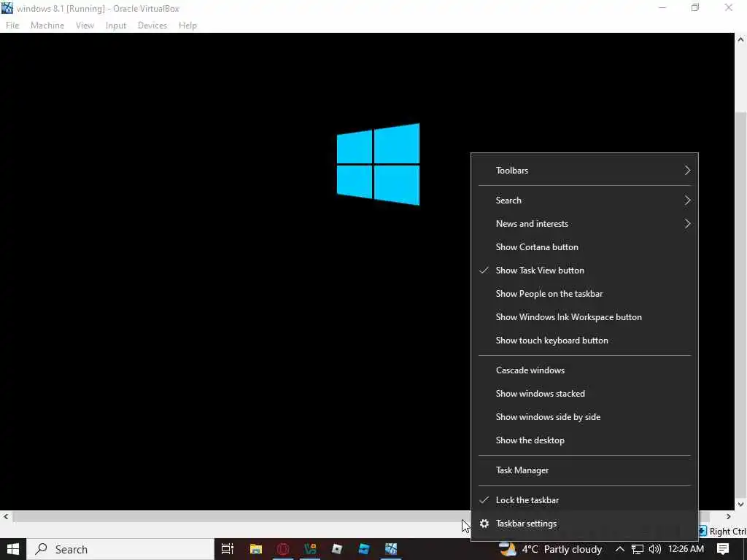Viewport: 747px width, 560px height.
Task: Click the vertical scrollbar up arrow
Action: 741,39
